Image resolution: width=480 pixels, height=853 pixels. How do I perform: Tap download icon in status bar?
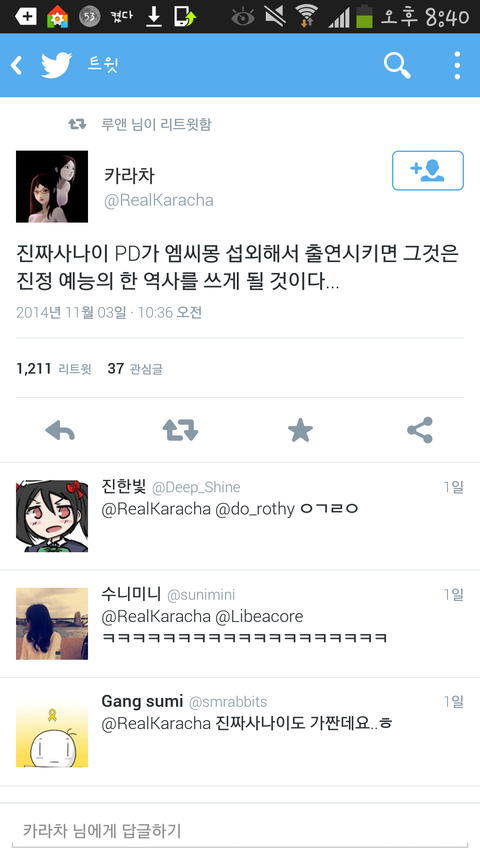pos(155,17)
